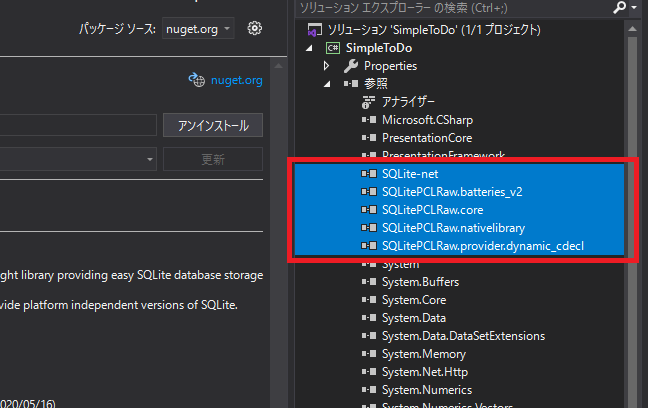The height and width of the screenshot is (408, 648).
Task: Select Microsoft.CSharp reference
Action: point(428,120)
